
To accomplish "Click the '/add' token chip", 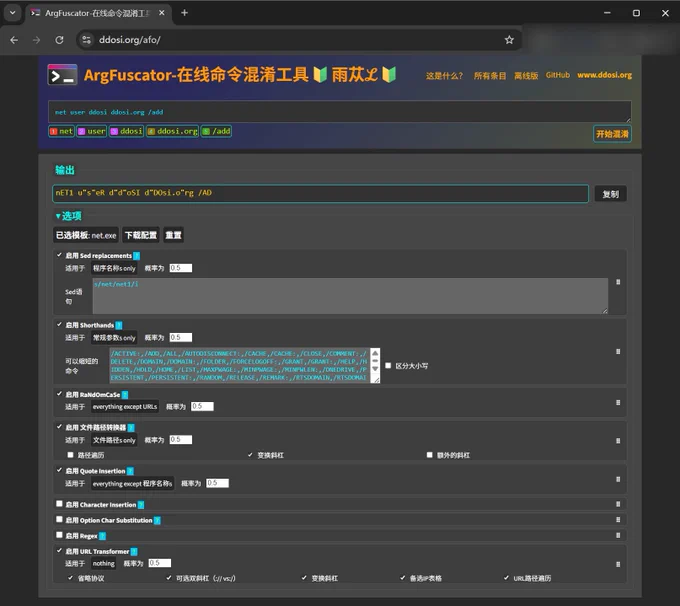I will coord(216,131).
